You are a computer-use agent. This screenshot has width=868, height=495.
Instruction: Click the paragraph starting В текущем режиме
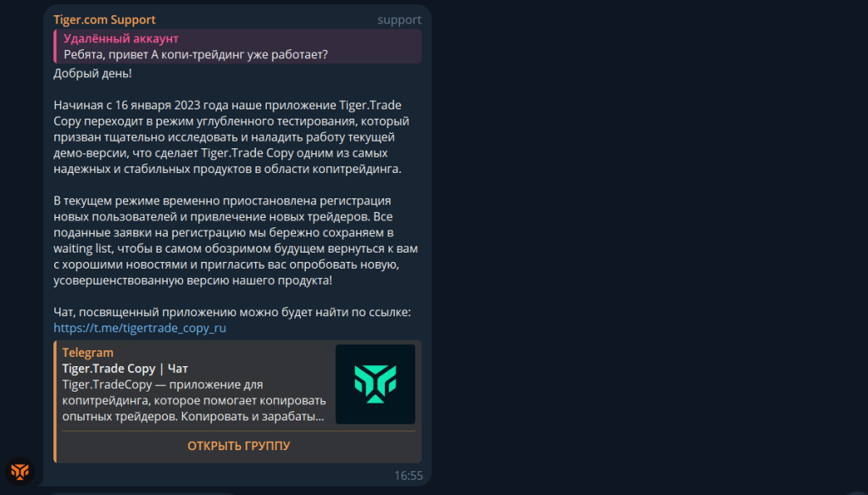236,241
